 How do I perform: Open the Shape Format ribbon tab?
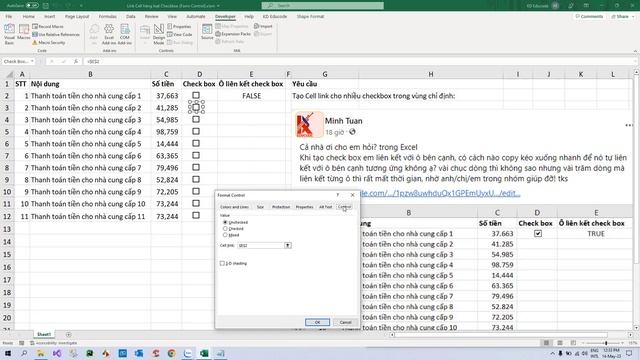310,16
